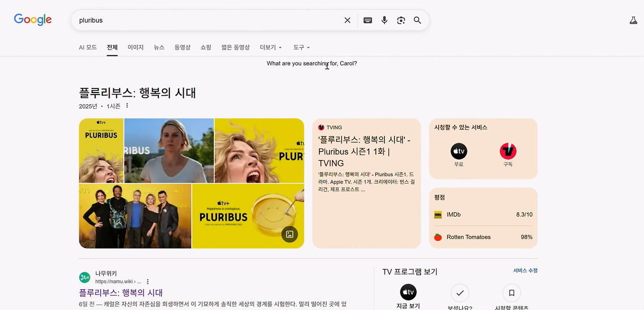Add show to watchlist bookmark icon
The height and width of the screenshot is (310, 644).
512,292
